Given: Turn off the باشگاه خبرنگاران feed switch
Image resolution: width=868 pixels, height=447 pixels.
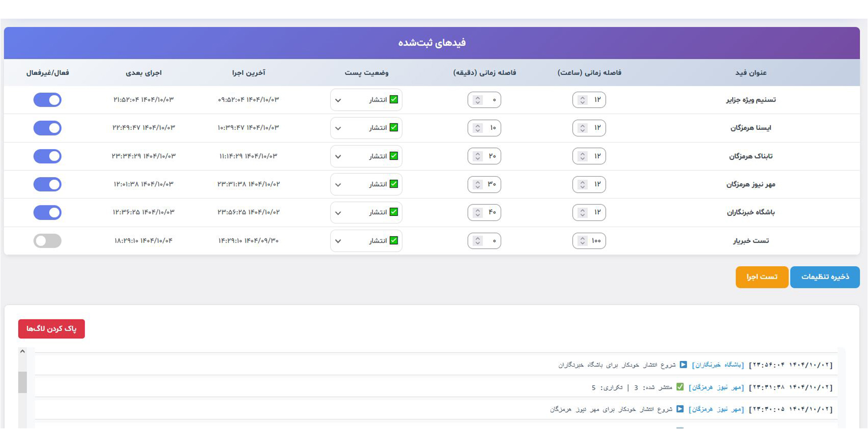Looking at the screenshot, I should [47, 212].
